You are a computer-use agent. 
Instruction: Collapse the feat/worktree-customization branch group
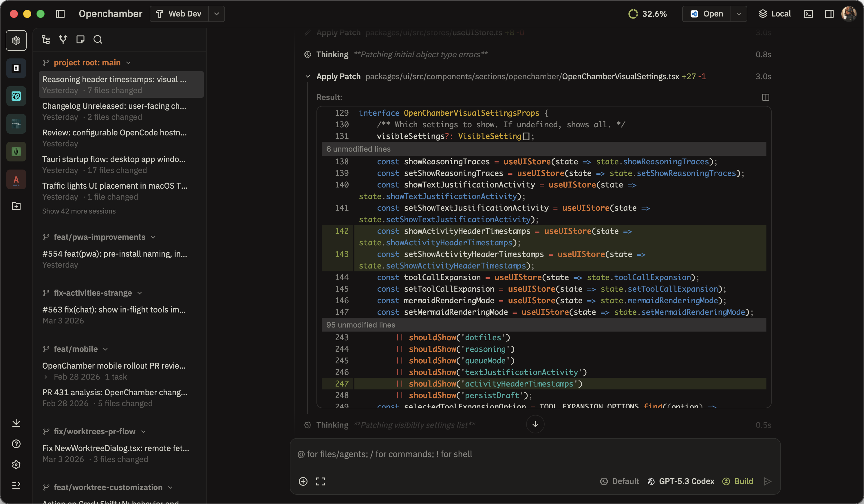point(108,487)
